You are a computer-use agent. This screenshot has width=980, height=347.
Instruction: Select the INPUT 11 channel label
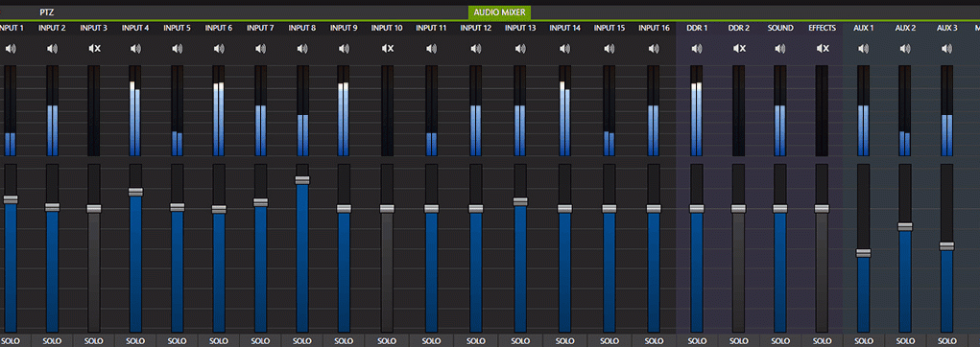(431, 28)
